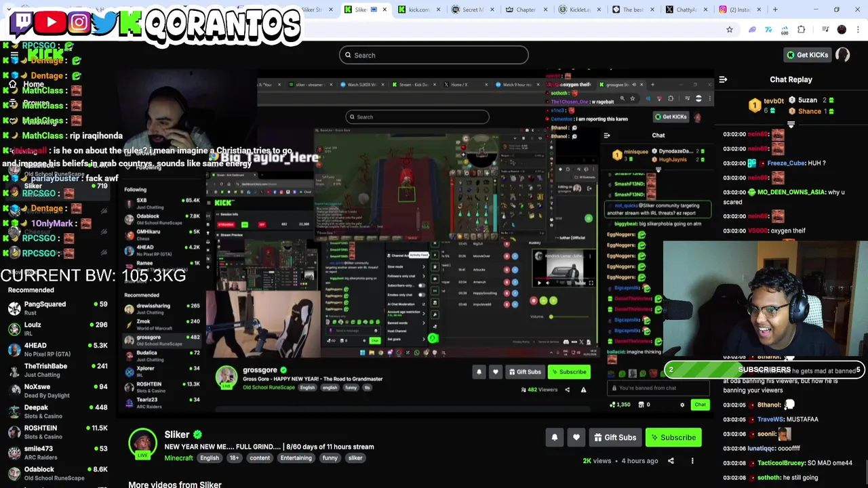Open the Minecraft category link

click(x=178, y=458)
